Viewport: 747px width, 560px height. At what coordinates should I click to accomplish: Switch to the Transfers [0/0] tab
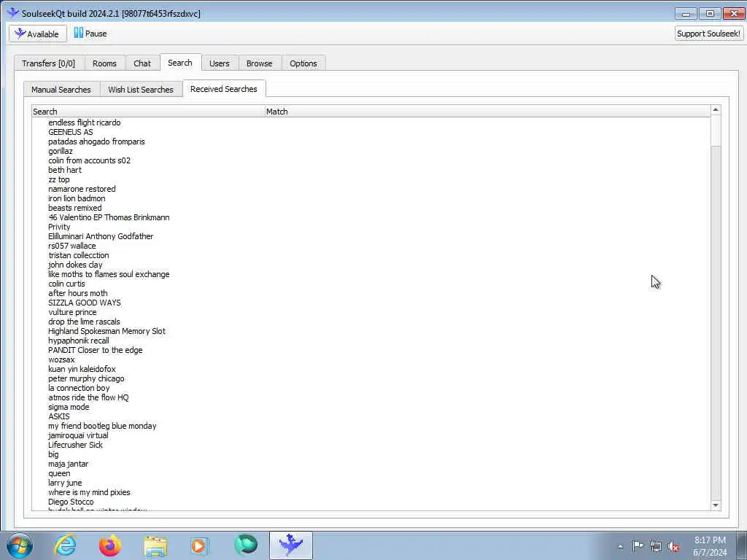pyautogui.click(x=49, y=63)
